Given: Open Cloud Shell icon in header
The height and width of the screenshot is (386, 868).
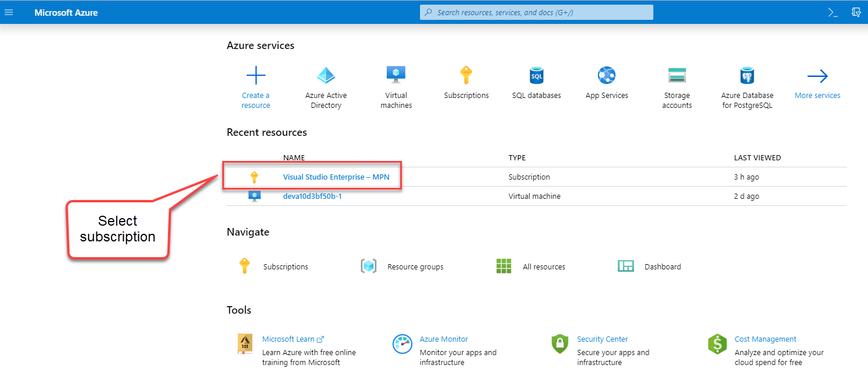Looking at the screenshot, I should tap(833, 12).
